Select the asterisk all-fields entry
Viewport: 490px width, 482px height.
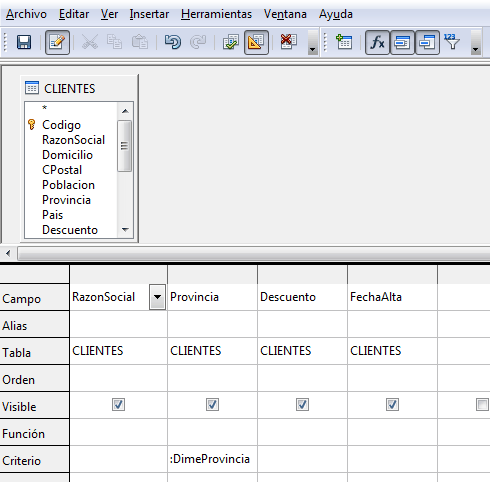point(45,108)
